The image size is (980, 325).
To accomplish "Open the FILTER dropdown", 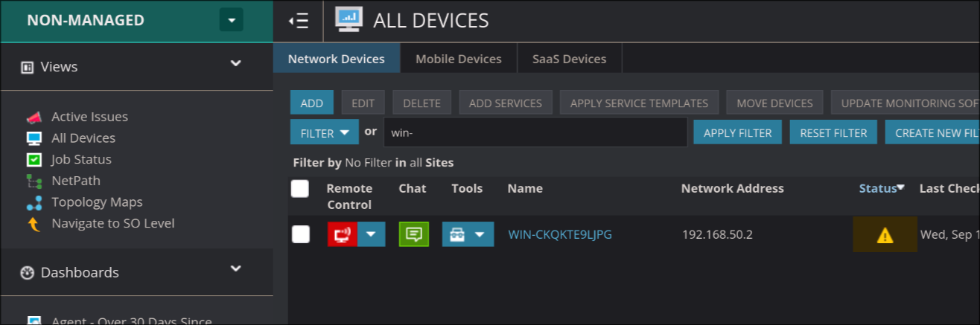I will [x=325, y=133].
